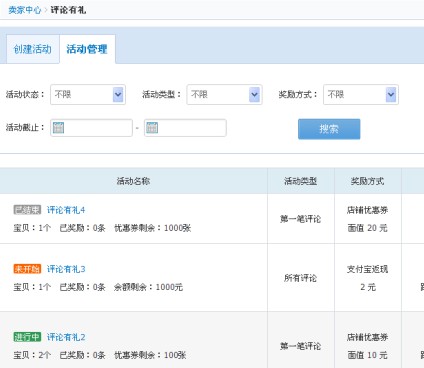Click 余额剩余：1000元 text
The image size is (424, 368).
(148, 287)
